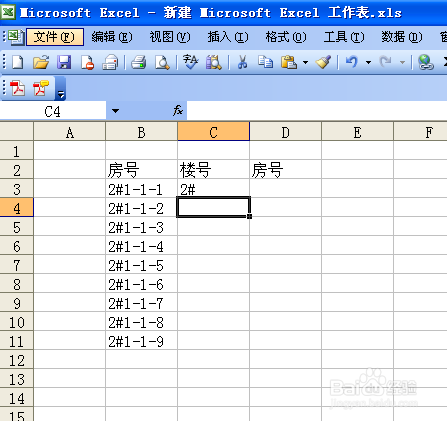Run the spelling check
447x421 pixels.
pyautogui.click(x=190, y=62)
